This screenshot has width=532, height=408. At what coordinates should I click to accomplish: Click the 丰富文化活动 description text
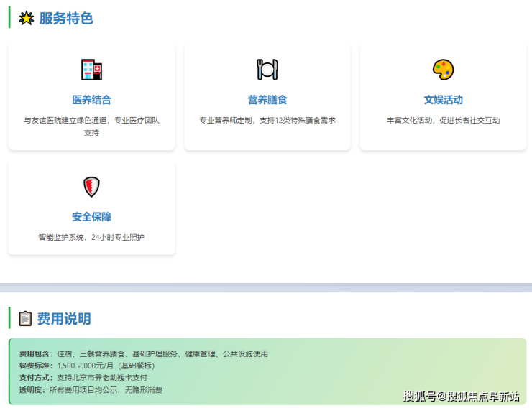pyautogui.click(x=443, y=120)
